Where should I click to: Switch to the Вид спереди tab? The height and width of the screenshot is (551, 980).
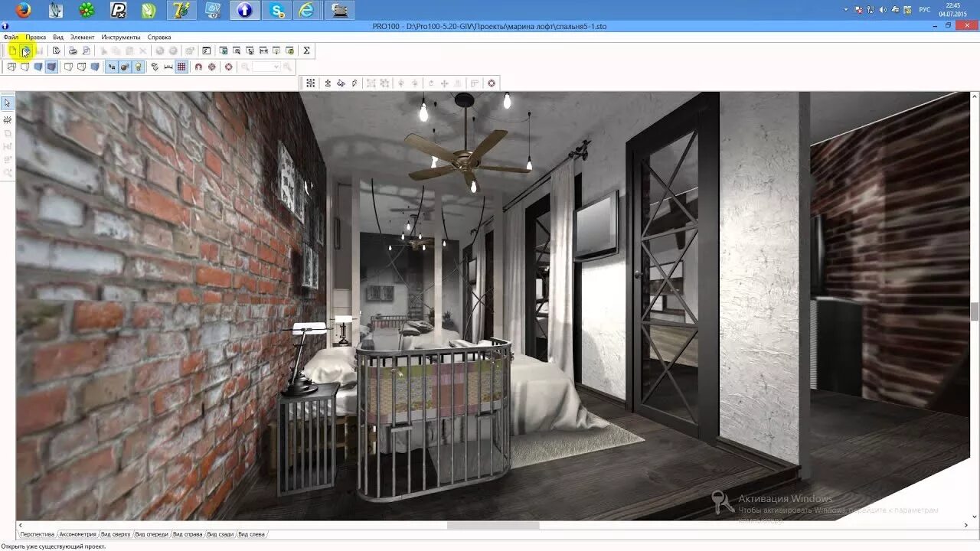pyautogui.click(x=152, y=534)
